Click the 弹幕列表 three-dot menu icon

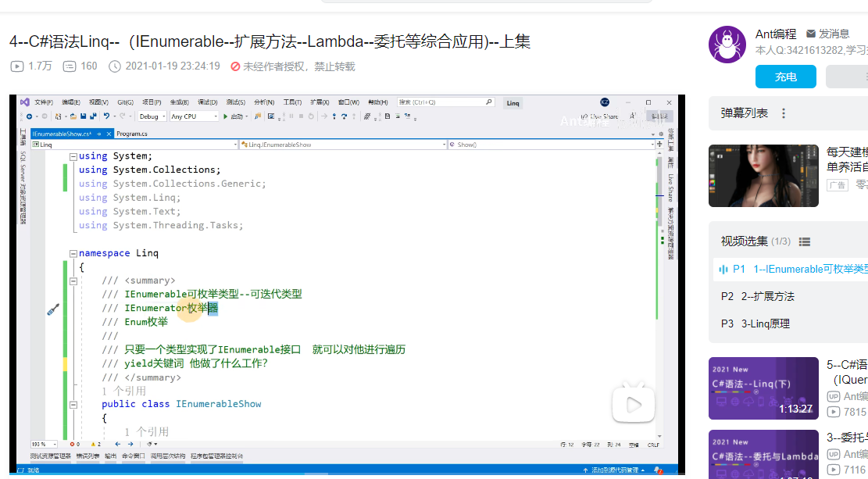pyautogui.click(x=784, y=113)
